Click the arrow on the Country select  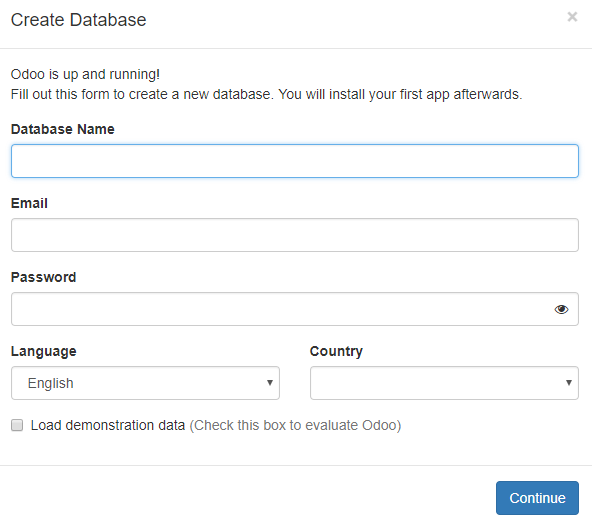pos(569,383)
